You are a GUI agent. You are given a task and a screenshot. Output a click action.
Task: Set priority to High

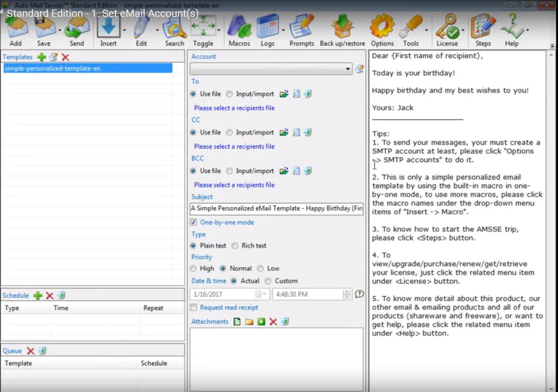(193, 268)
